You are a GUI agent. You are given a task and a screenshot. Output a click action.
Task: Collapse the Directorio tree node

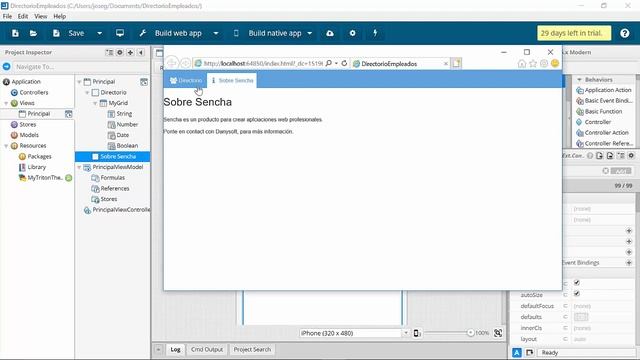pos(87,93)
